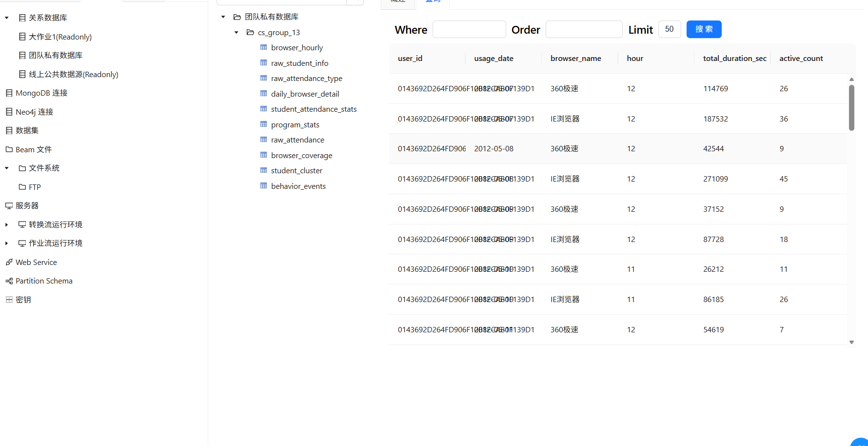The image size is (868, 446).
Task: Click the browser_name column header
Action: pyautogui.click(x=580, y=58)
